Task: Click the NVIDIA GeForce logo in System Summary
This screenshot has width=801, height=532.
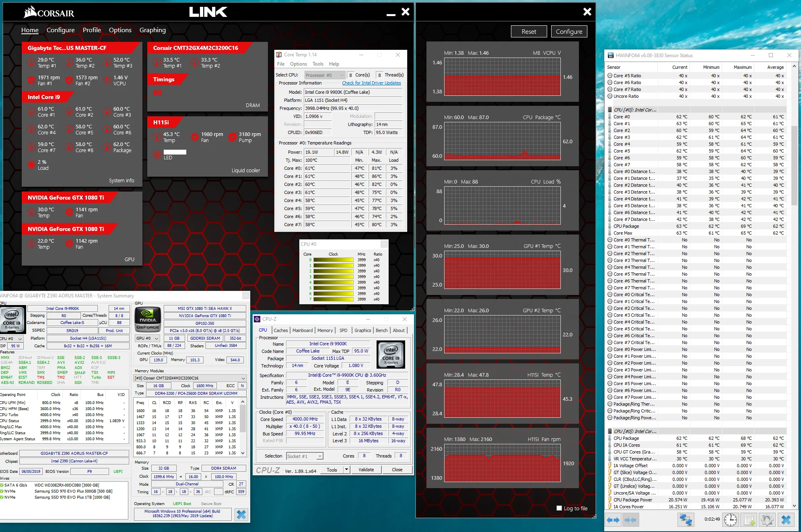Action: point(147,320)
